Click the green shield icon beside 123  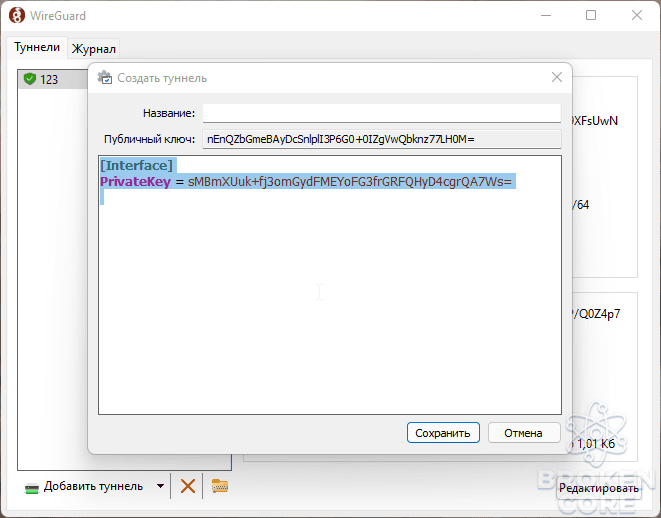30,79
